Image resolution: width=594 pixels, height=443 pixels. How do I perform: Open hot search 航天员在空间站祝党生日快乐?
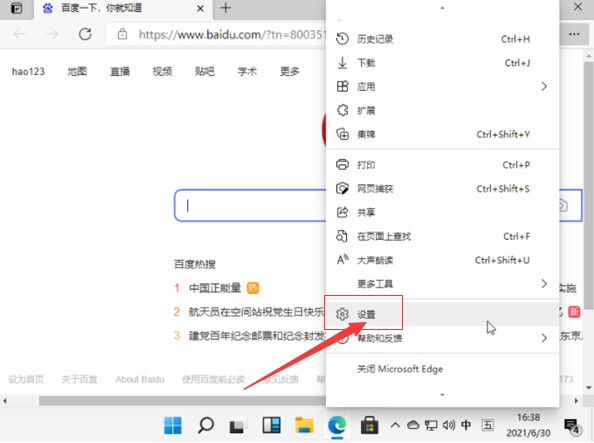(256, 312)
